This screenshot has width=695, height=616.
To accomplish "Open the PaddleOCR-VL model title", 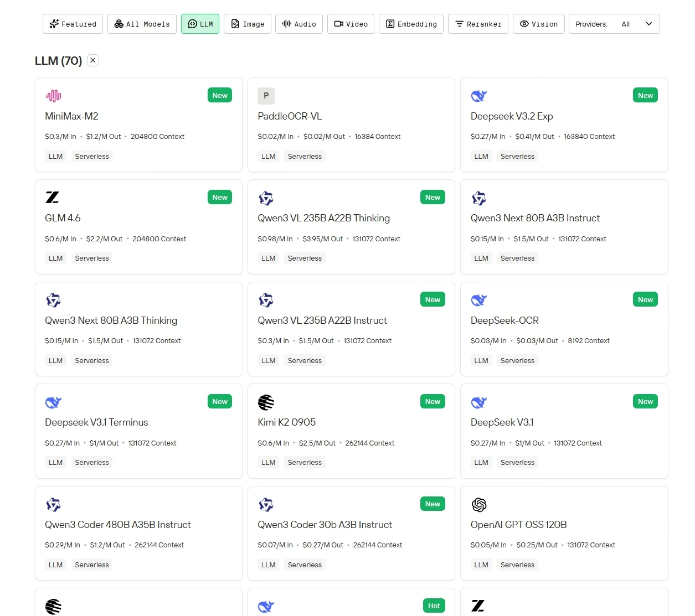I will 290,116.
